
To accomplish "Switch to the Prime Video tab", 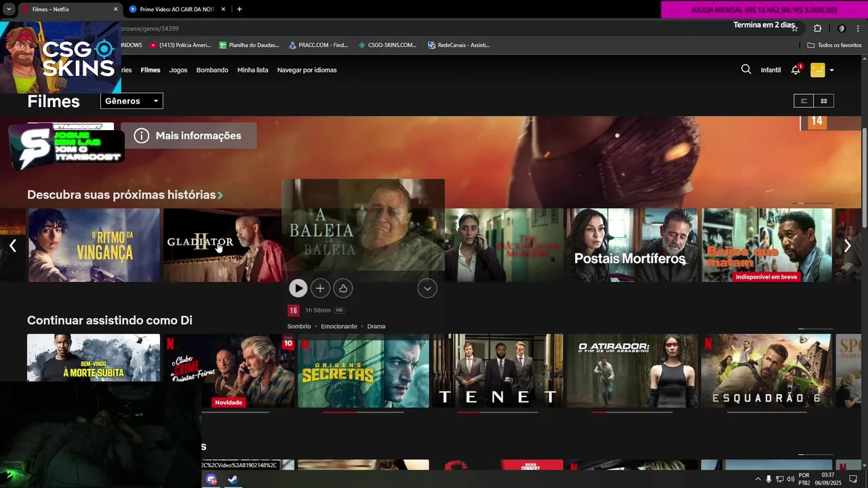I will tap(176, 9).
